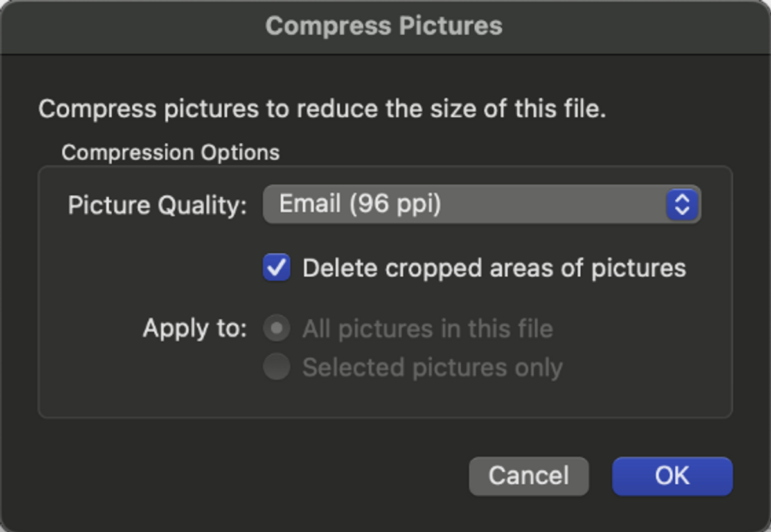Click the Selected pictures only label text

point(432,368)
